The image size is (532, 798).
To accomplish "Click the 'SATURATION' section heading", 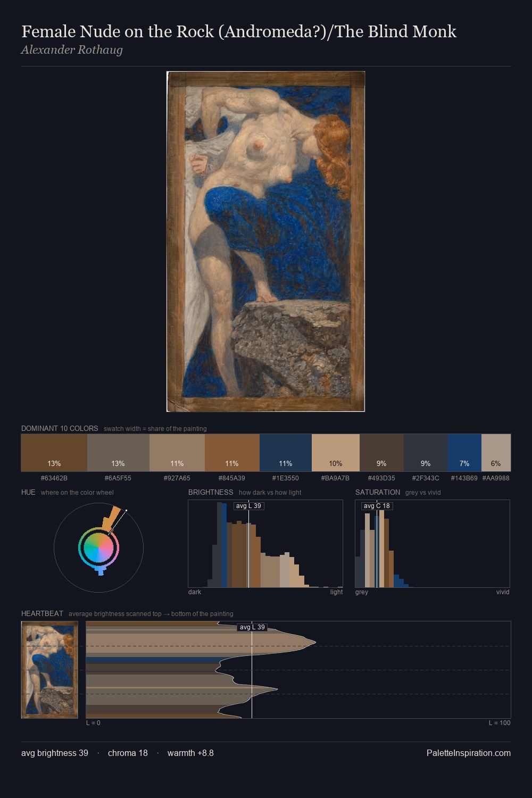I will point(378,492).
